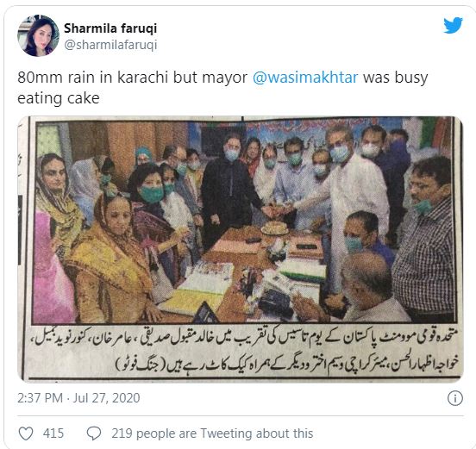Click the Urdu caption under the photo
Screen dimensions: 476x449
coord(244,351)
